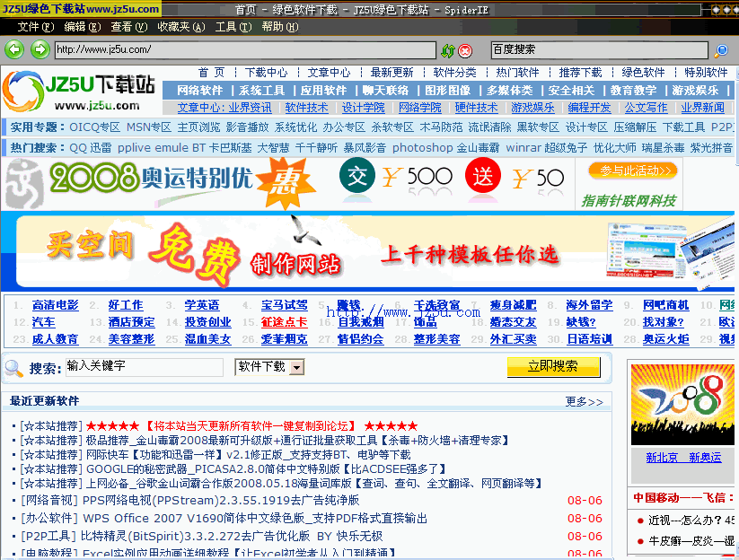Click the refresh page icon
Screen dimensions: 739x560
[x=448, y=50]
